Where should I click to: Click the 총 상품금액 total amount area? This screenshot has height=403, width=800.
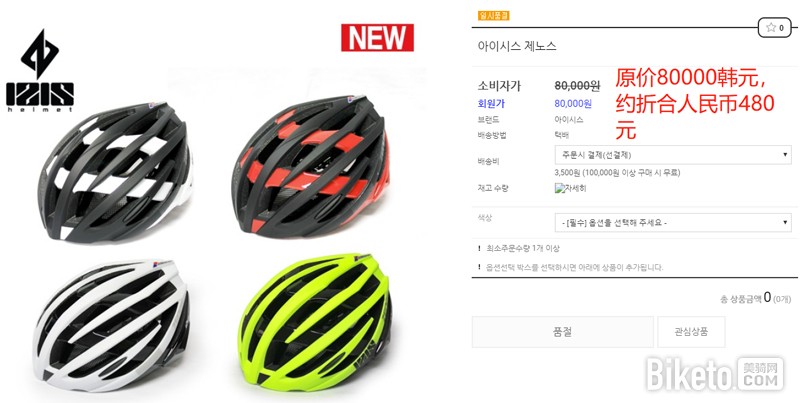click(755, 298)
